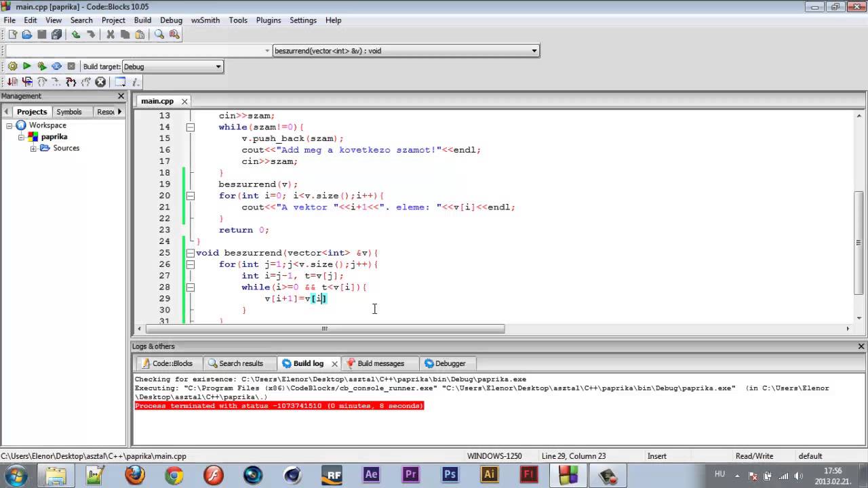Click the Step into debugger icon
868x488 pixels.
[57, 82]
